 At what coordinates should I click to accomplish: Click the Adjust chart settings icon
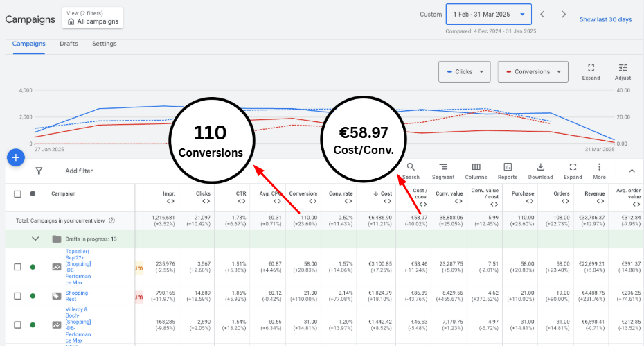623,67
